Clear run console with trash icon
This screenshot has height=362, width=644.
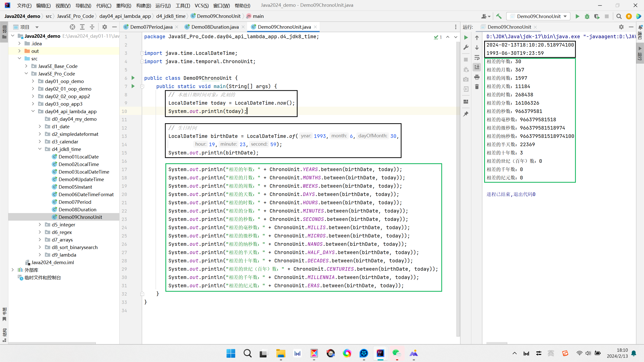(477, 87)
